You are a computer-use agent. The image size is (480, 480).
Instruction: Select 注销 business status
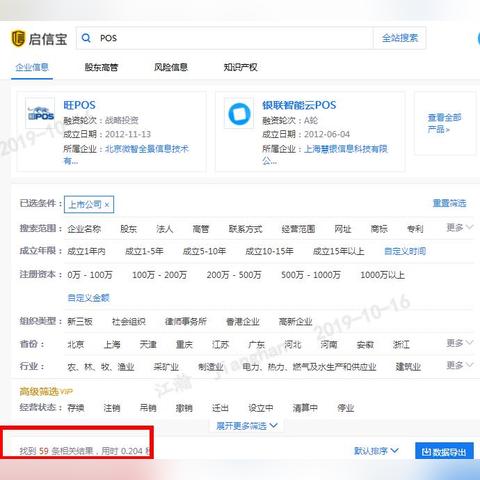tap(112, 408)
